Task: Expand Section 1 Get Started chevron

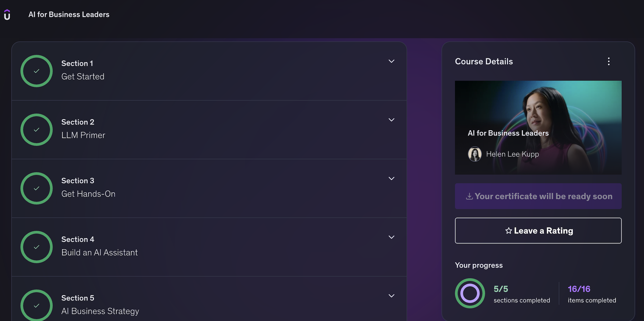Action: coord(391,61)
